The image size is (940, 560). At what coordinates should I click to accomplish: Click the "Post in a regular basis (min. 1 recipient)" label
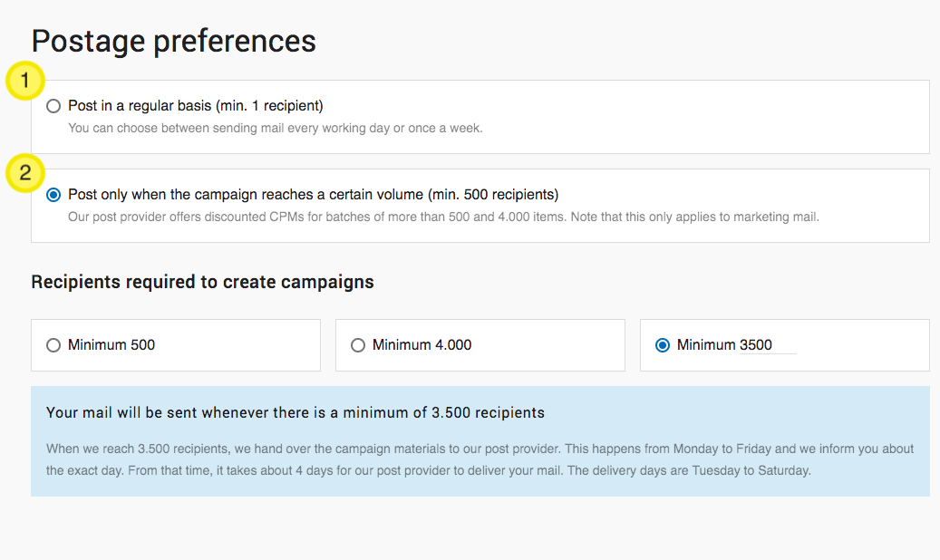click(196, 106)
